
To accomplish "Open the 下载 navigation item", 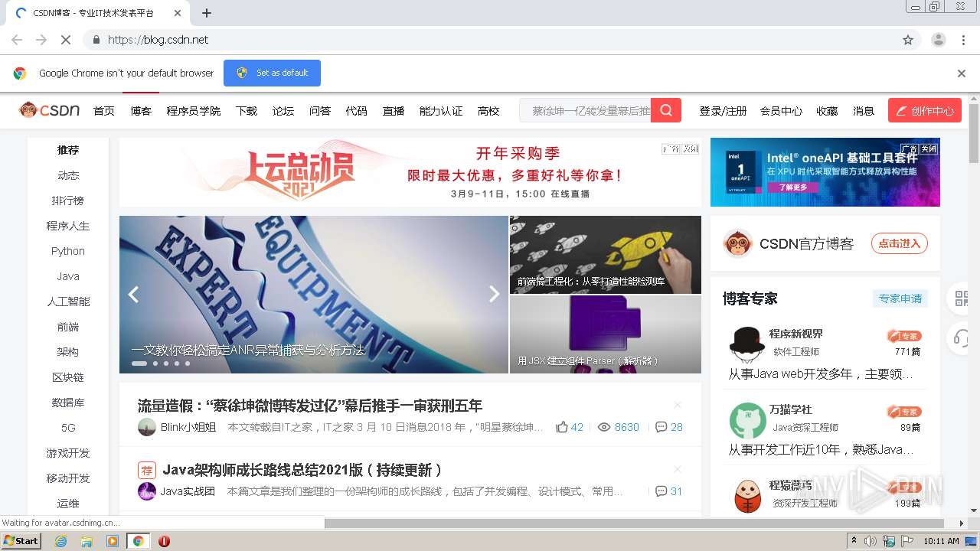I will coord(247,111).
